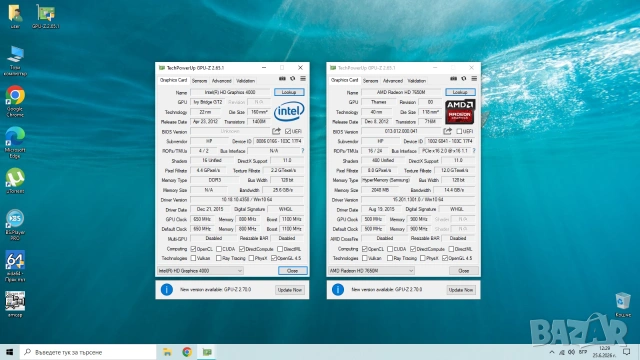Screen dimensions: 640x360
Task: Open hamburger menu in AMD GPU-Z window
Action: pos(474,79)
